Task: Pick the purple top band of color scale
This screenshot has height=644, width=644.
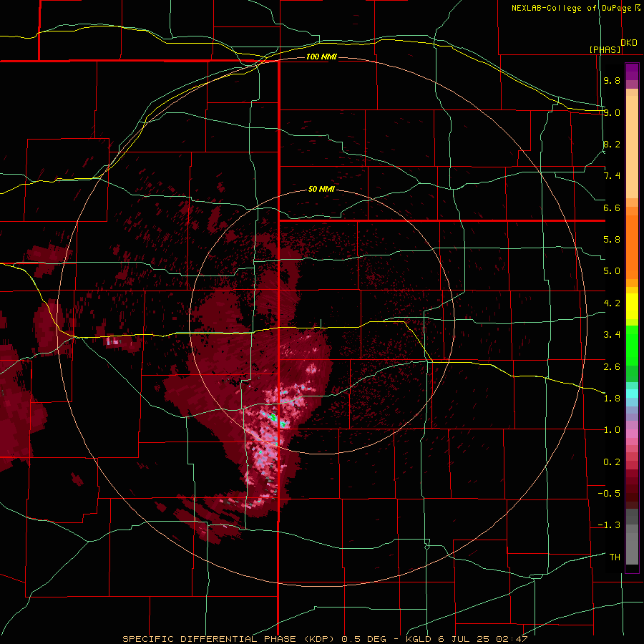Action: click(x=632, y=72)
